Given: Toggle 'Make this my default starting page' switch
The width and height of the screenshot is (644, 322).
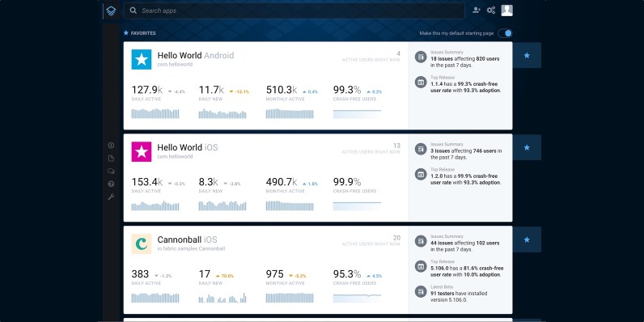Looking at the screenshot, I should tap(505, 33).
